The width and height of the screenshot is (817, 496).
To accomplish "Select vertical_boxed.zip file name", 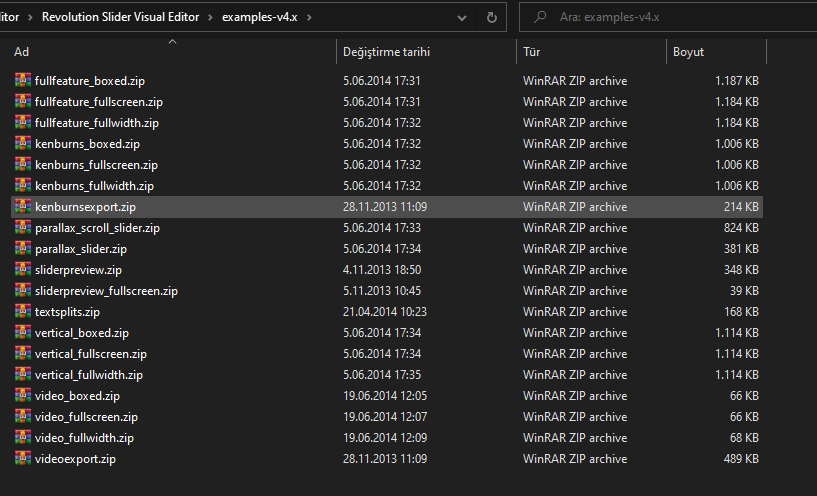I will point(81,333).
